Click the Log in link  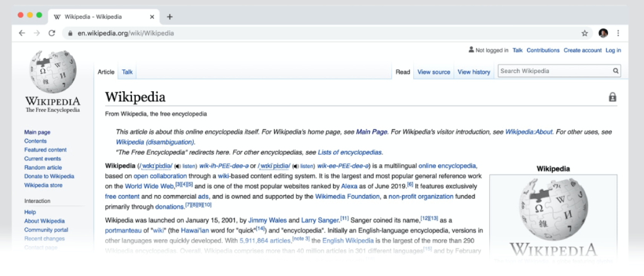613,50
